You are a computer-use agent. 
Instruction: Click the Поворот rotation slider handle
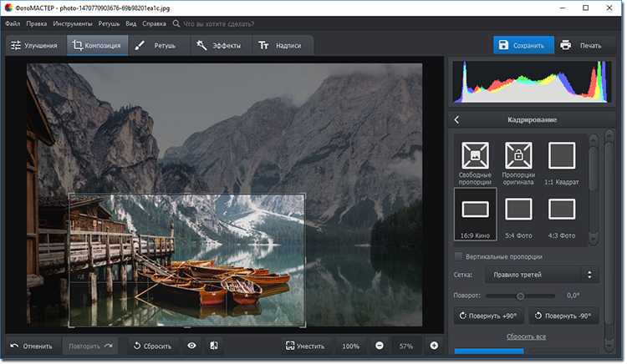point(520,296)
